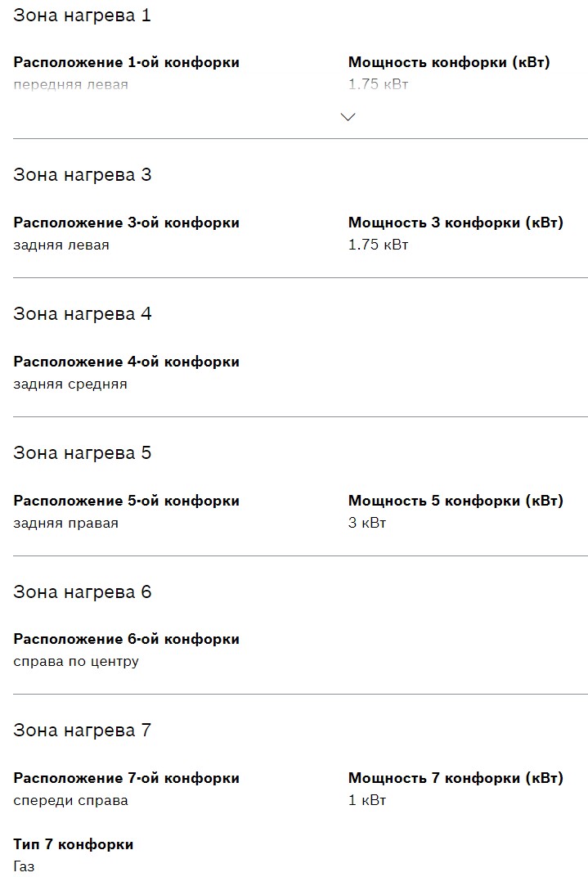Click the Зона нагрева 3 heading
Screen dimensions: 588x877
coord(82,174)
